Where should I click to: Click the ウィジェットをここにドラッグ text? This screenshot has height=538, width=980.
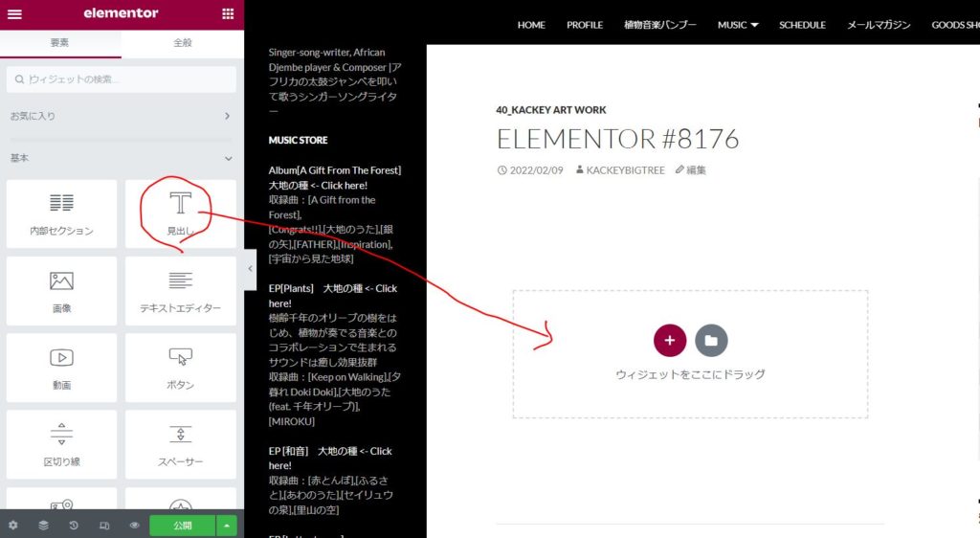pos(691,374)
